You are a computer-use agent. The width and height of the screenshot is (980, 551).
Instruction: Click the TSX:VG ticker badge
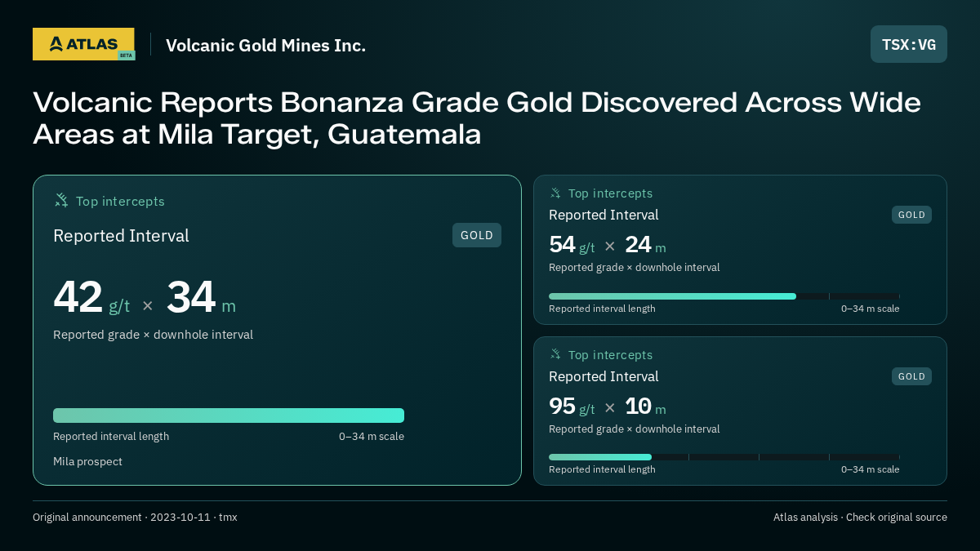click(909, 44)
